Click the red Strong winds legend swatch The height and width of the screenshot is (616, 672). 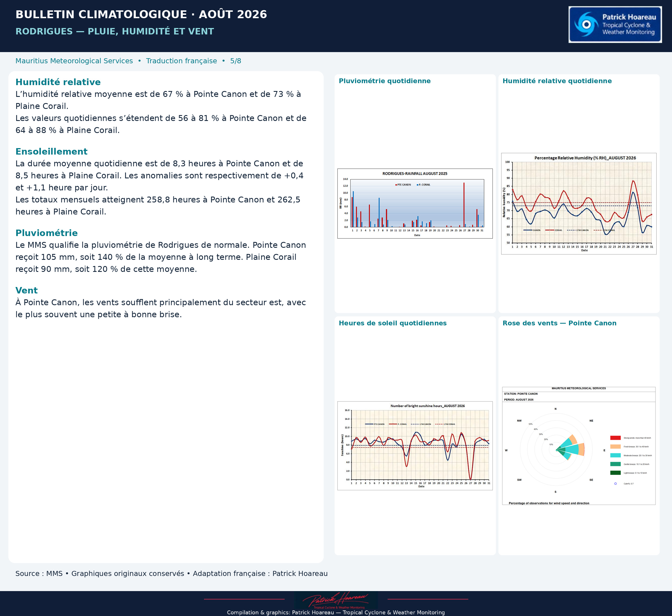point(615,438)
